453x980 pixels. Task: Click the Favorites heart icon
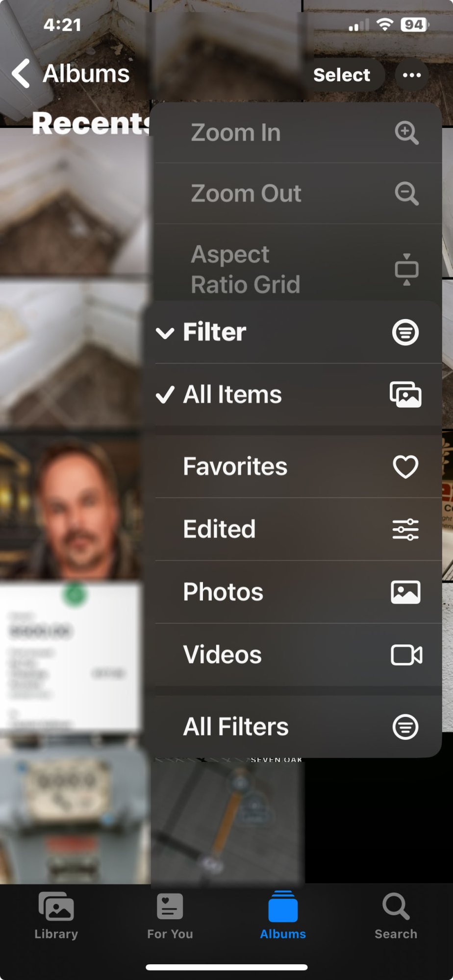tap(405, 466)
